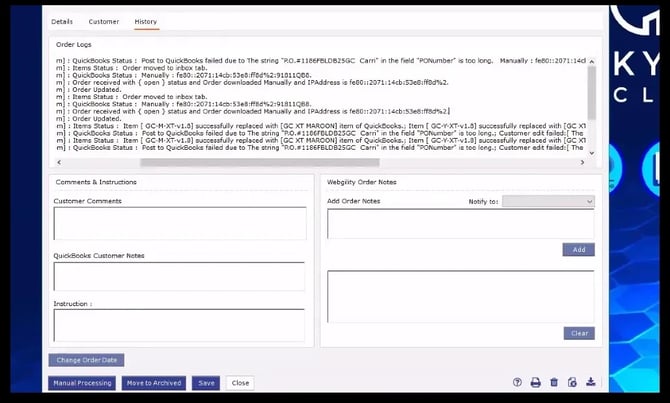
Task: Open the help question mark icon
Action: 517,382
